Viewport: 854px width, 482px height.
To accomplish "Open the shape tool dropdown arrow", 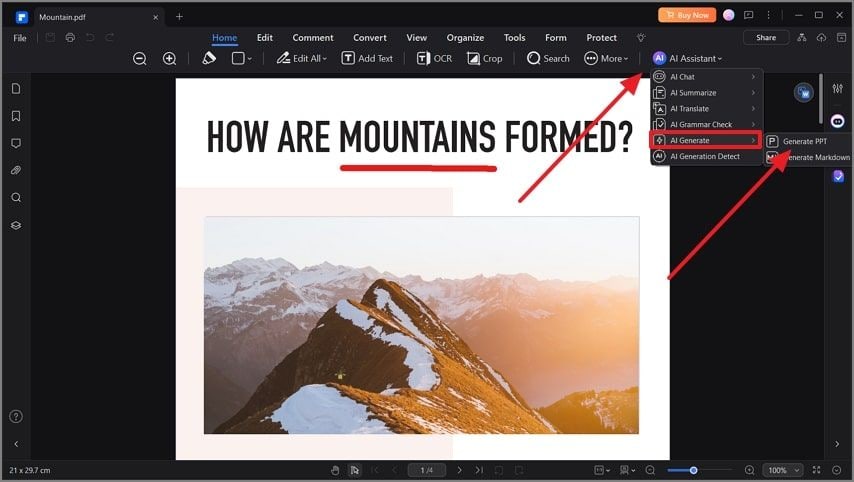I will point(250,59).
